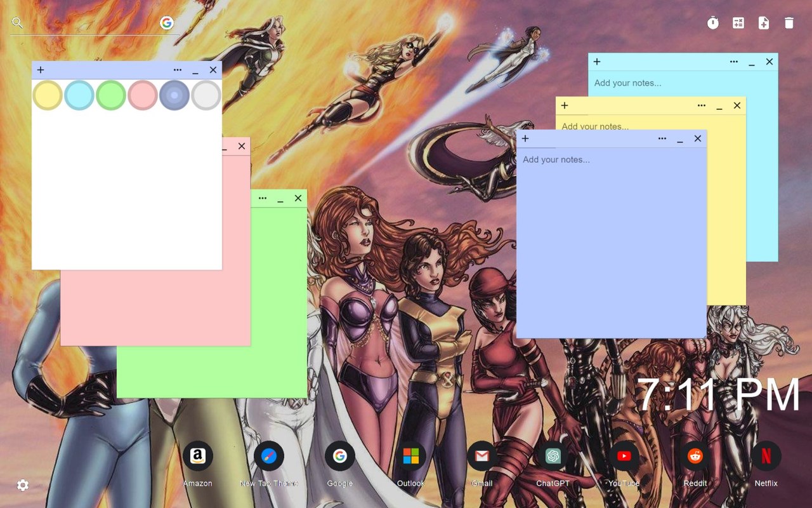The width and height of the screenshot is (812, 508).
Task: Open the yellow note's three-dot menu
Action: (702, 105)
